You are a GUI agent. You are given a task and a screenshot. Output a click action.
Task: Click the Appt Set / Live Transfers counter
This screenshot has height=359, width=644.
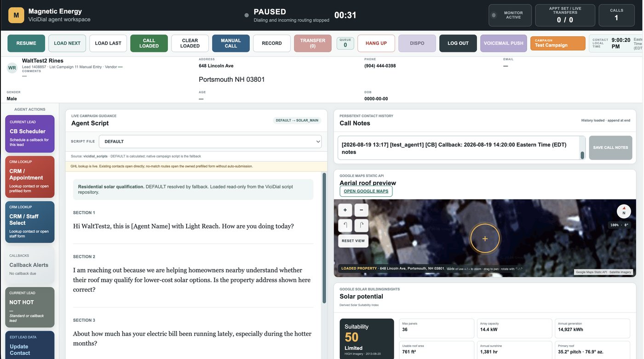point(565,15)
